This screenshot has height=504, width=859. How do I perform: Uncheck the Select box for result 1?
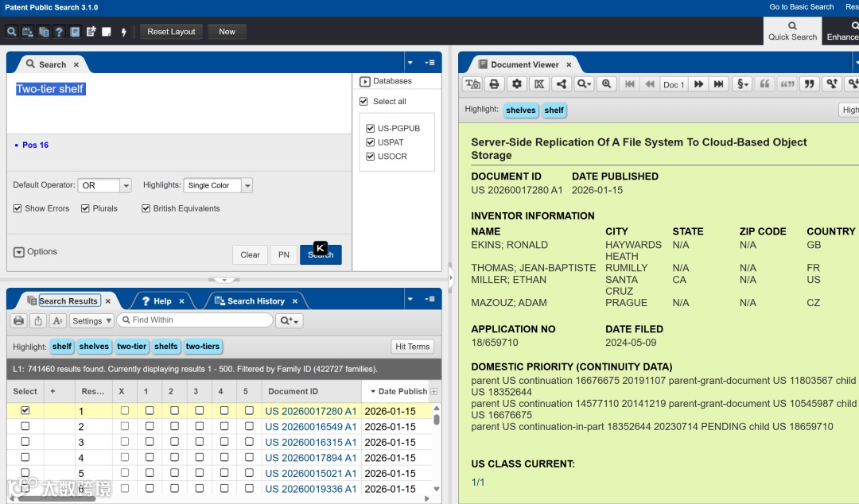point(25,410)
